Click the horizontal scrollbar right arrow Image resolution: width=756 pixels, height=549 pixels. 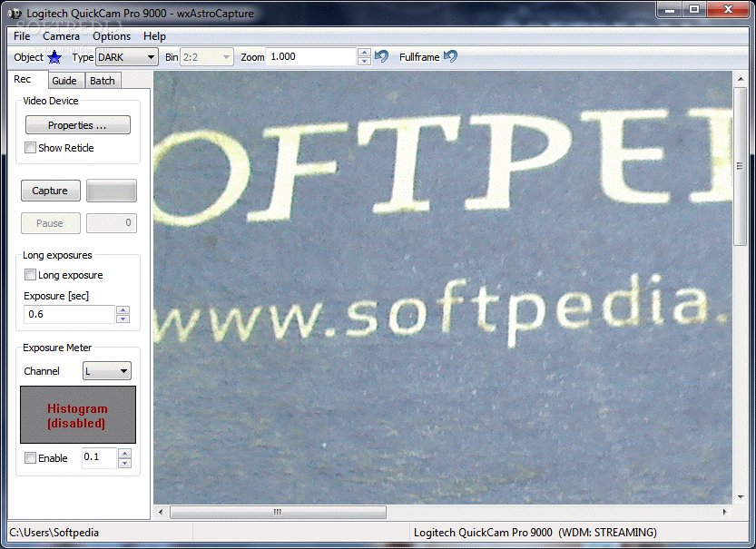click(x=724, y=512)
